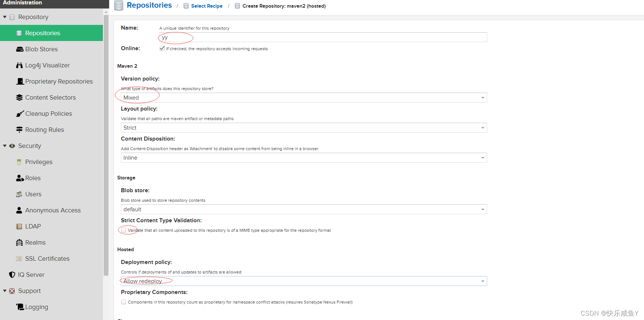
Task: Enable Strict Content Type Validation checkbox
Action: [x=124, y=230]
